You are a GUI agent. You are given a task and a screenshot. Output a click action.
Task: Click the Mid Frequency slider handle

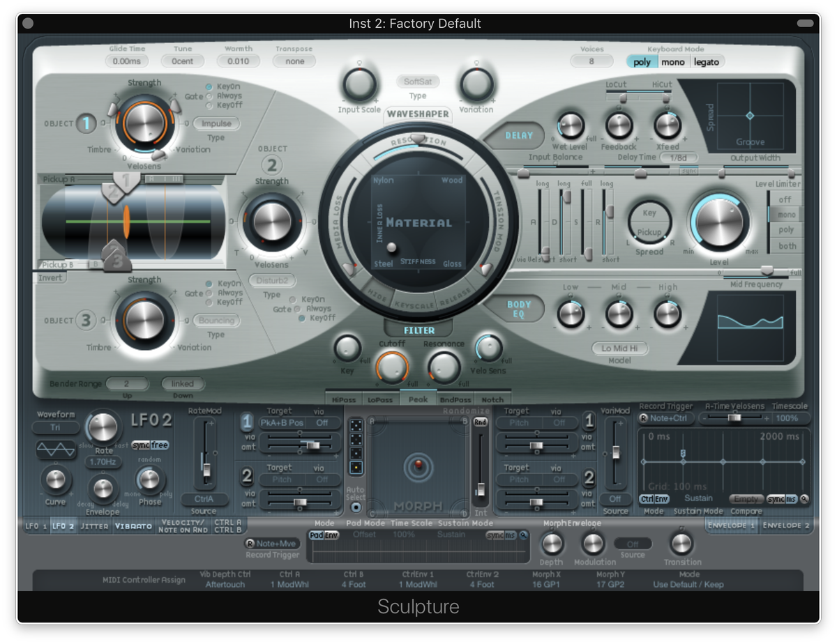click(x=767, y=270)
